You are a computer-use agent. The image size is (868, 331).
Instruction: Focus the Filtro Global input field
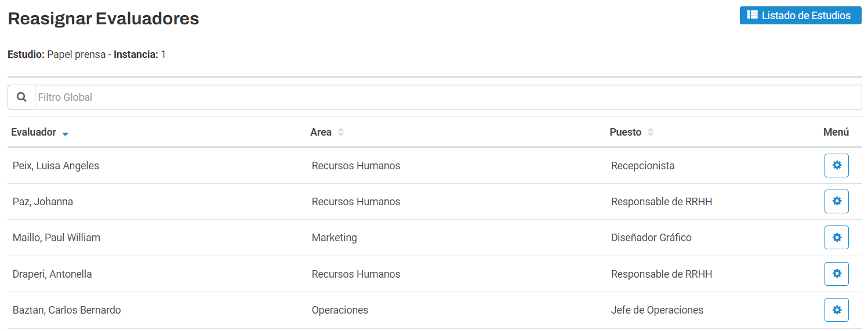tap(448, 97)
